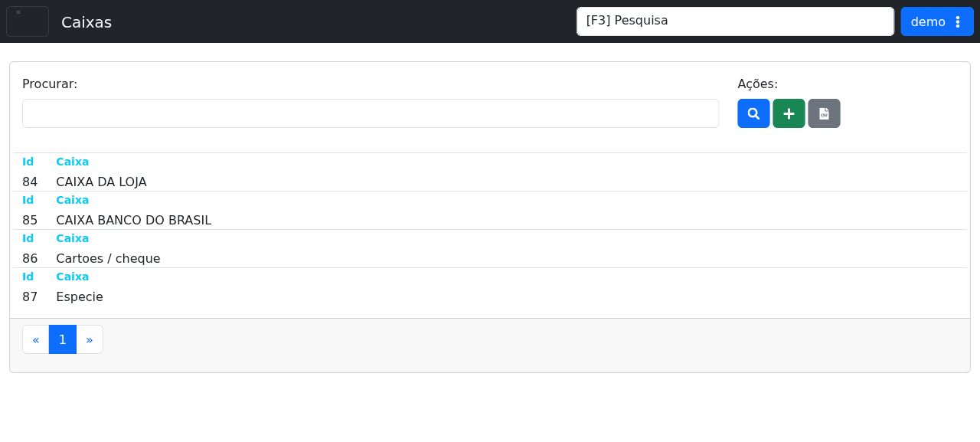Select the Cartoes / cheque entry
Screen dimensions: 980x442
(x=108, y=259)
